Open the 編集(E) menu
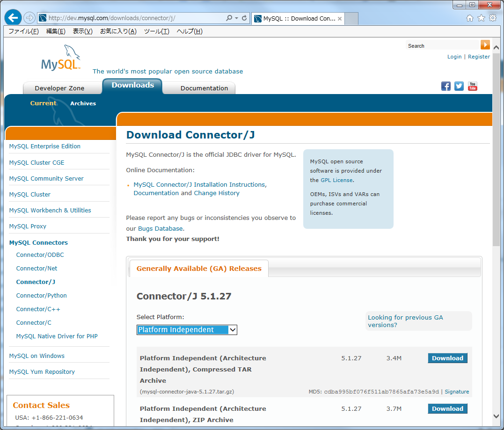The height and width of the screenshot is (430, 504). pos(56,31)
